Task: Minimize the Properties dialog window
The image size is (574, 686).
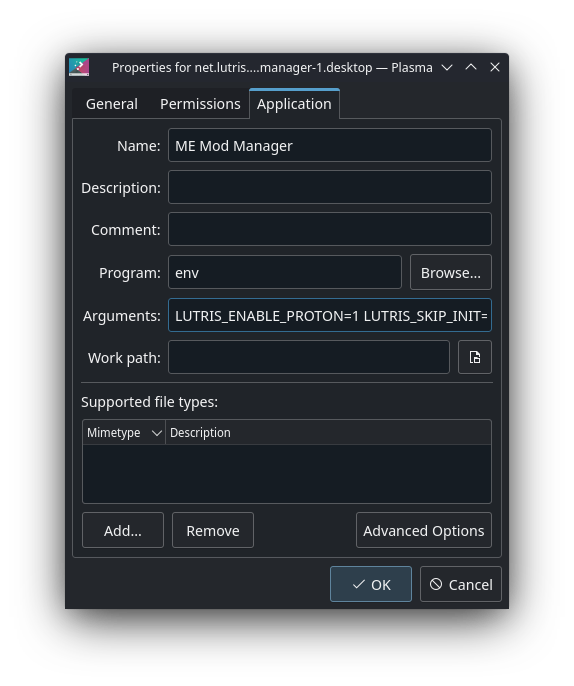Action: coord(447,67)
